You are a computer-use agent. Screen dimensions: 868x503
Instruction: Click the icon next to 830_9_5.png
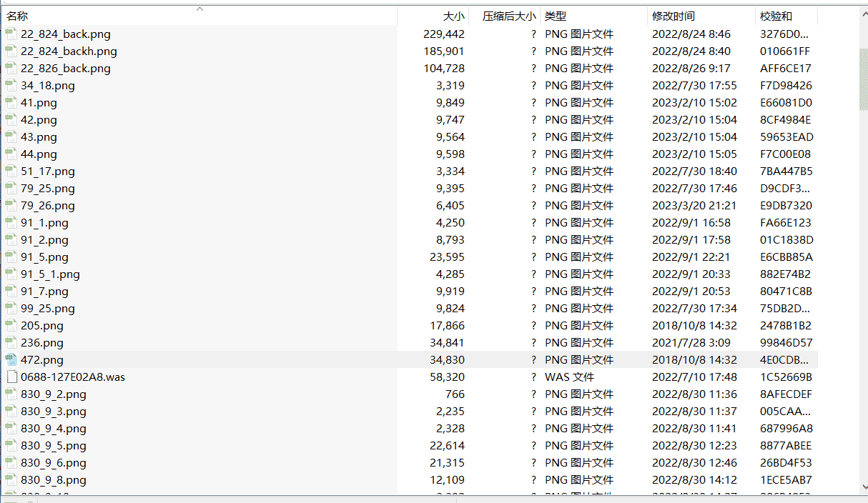tap(11, 445)
